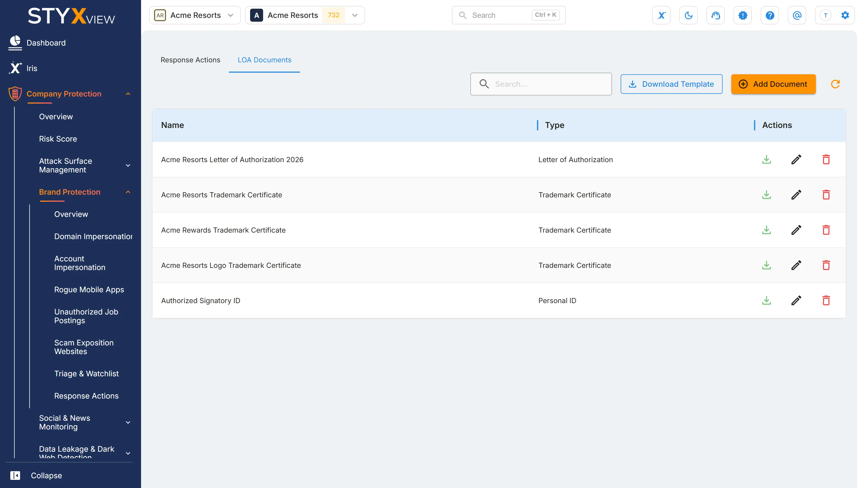Delete the Acme Resorts Letter of Authorization 2026 document
868x488 pixels.
tap(826, 159)
